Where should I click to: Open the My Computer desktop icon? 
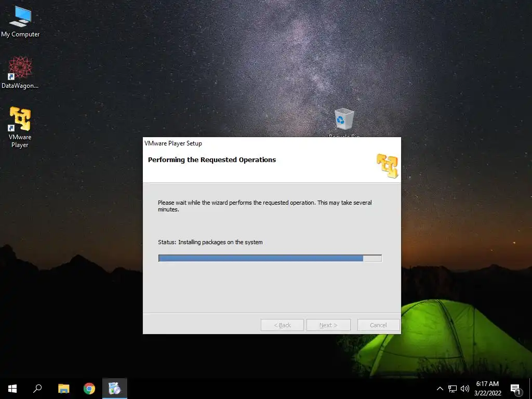(20, 21)
